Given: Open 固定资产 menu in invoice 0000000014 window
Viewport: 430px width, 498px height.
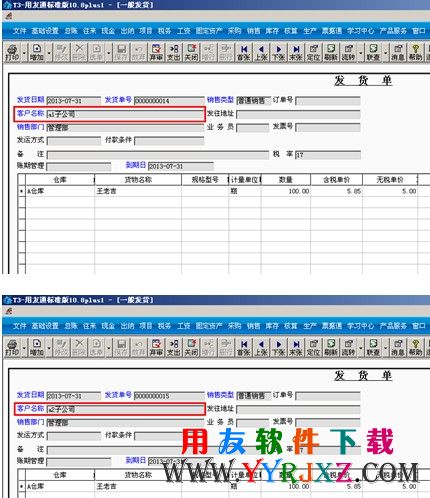Looking at the screenshot, I should pos(209,31).
